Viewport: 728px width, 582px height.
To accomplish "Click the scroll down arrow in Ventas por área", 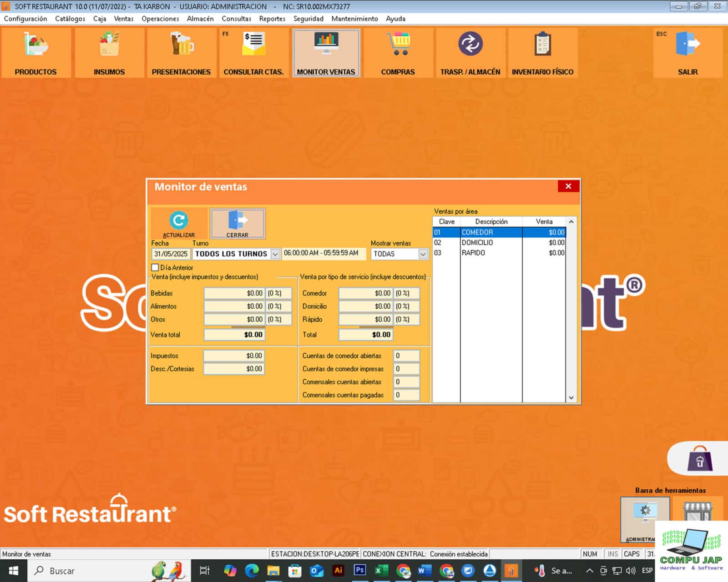I will pos(571,397).
